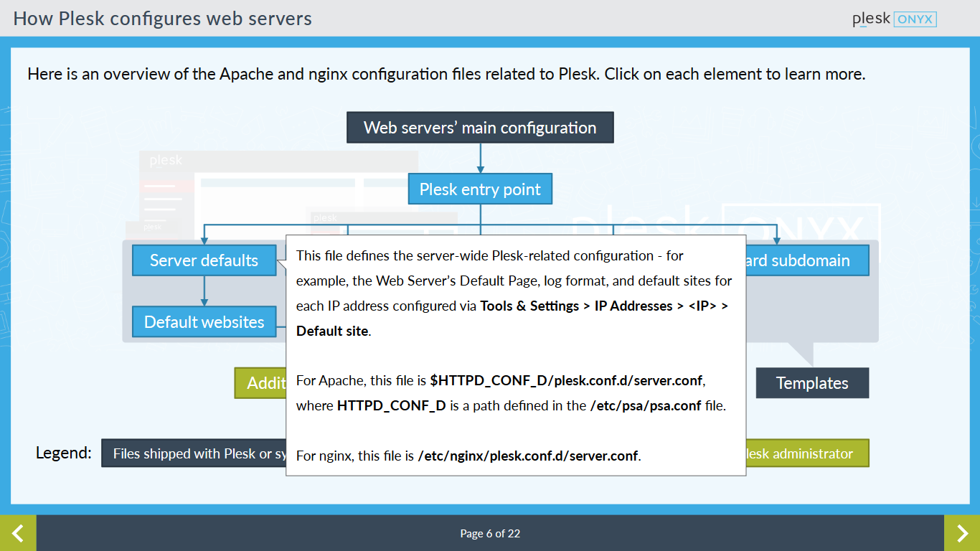Screen dimensions: 980x551
Task: Click the Server defaults box
Action: [x=204, y=260]
